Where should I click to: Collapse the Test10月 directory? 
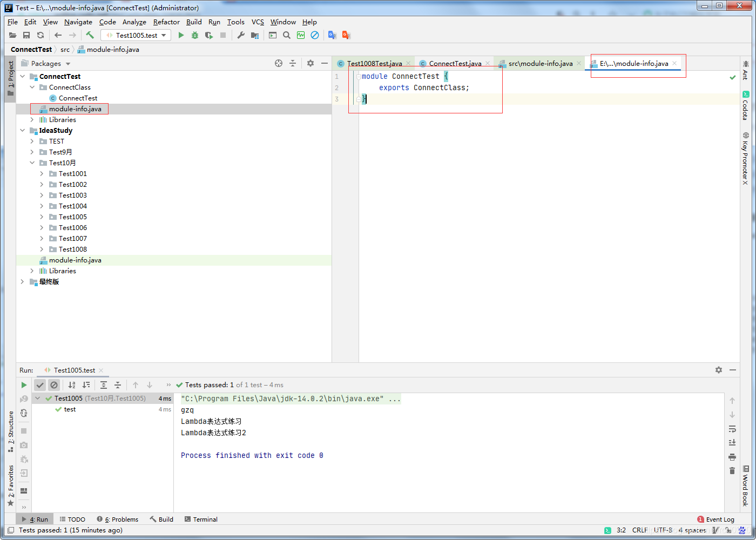pos(31,163)
